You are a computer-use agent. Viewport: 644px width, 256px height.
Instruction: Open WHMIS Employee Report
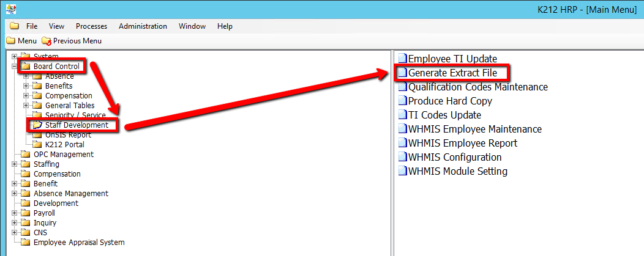462,143
